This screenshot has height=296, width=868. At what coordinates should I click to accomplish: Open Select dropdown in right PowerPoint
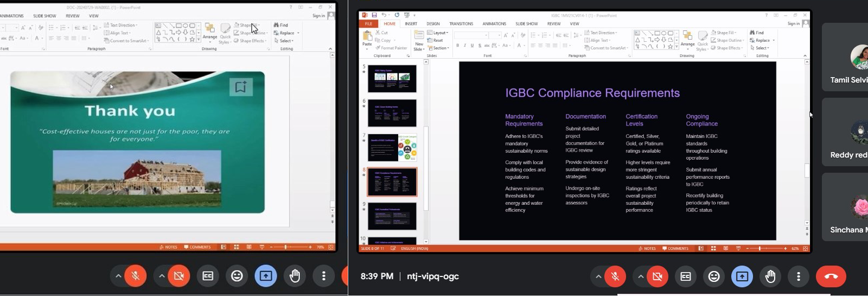760,48
